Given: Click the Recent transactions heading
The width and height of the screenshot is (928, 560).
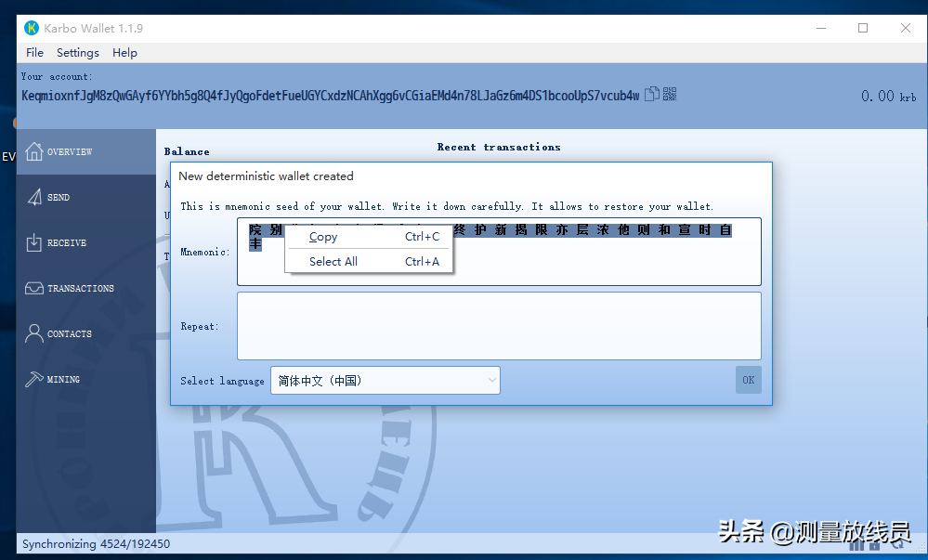Looking at the screenshot, I should 499,147.
